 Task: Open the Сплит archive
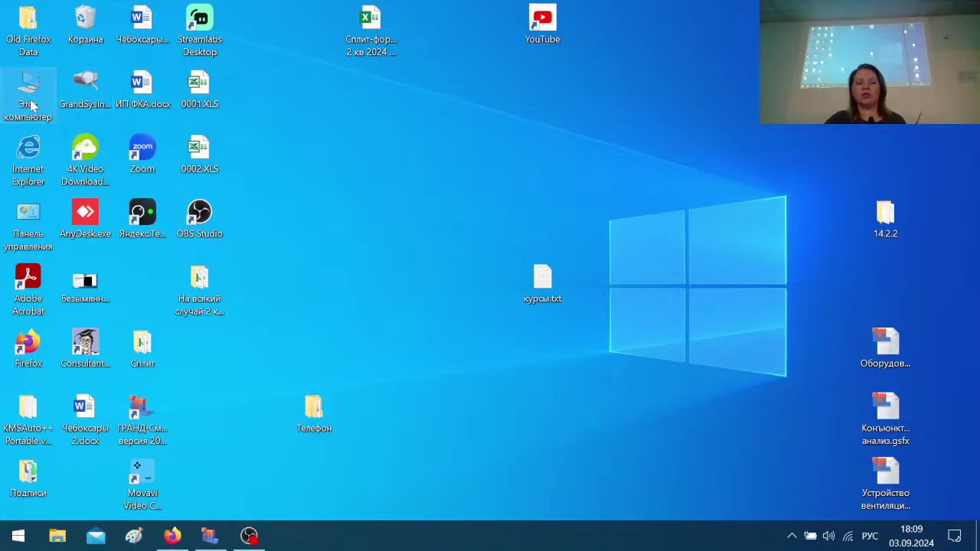click(x=142, y=350)
